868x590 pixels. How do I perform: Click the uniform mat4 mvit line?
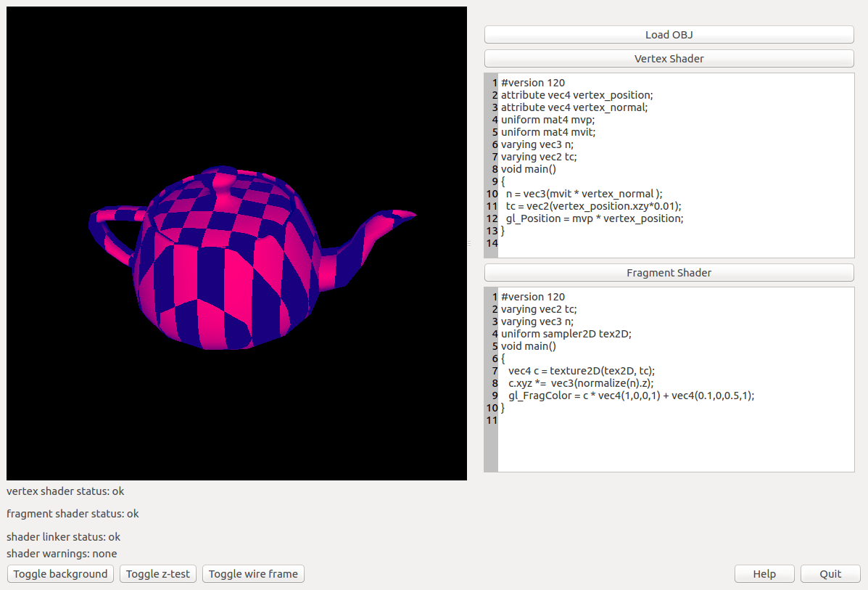[x=547, y=132]
